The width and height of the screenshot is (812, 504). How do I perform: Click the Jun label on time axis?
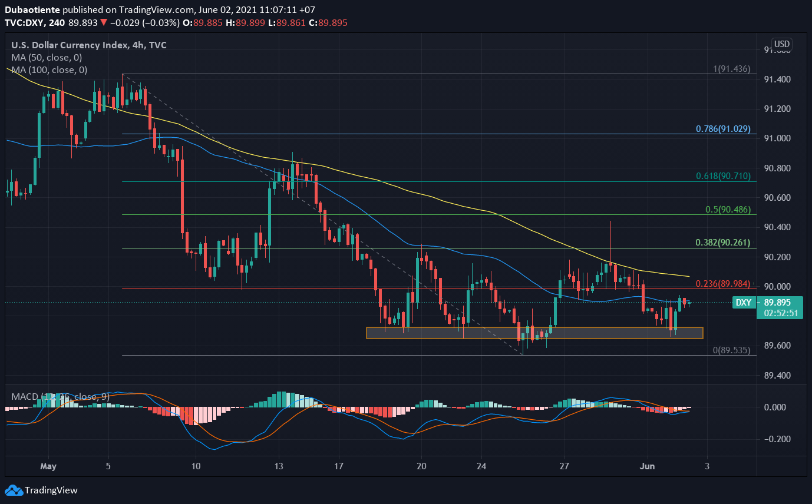click(647, 466)
